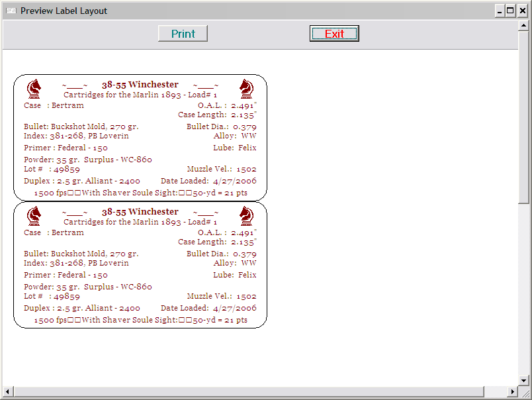
Task: Click bottom label 'Date Loaded: 4/27/2006'
Action: [x=208, y=308]
